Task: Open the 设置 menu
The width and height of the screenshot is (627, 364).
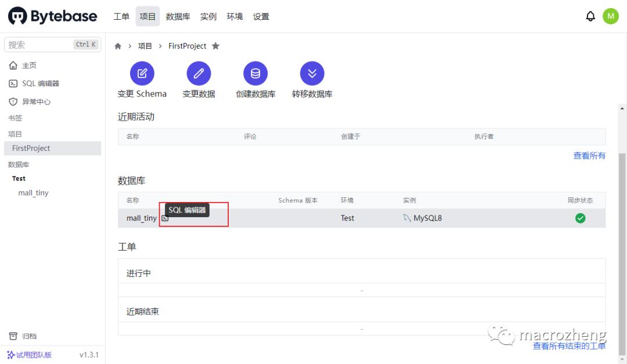Action: 261,16
